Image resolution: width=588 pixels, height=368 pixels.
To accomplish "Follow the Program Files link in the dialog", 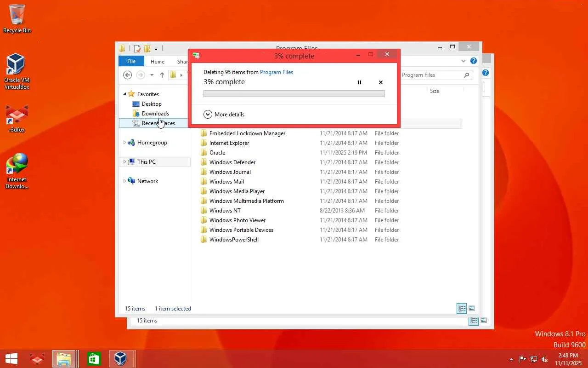I will point(277,72).
